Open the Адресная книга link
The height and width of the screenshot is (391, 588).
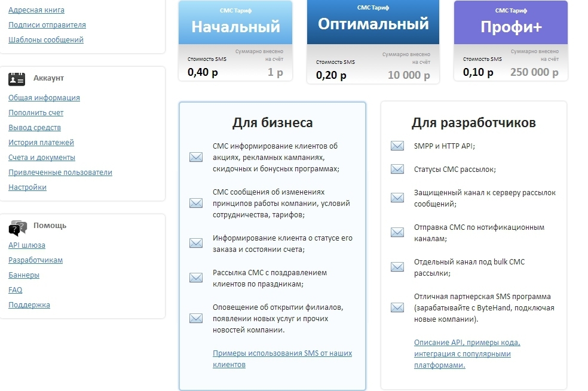click(x=36, y=10)
